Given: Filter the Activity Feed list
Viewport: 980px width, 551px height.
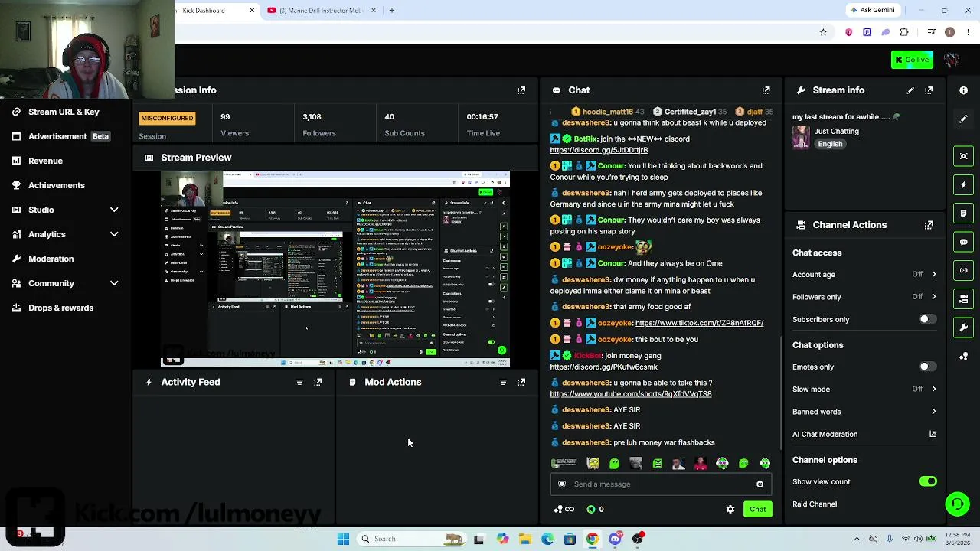Looking at the screenshot, I should tap(299, 382).
